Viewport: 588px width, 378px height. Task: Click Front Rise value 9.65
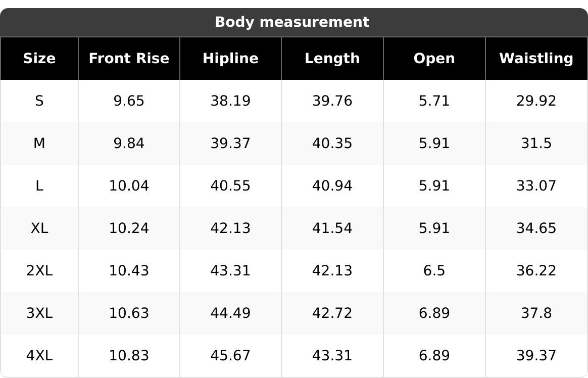129,101
